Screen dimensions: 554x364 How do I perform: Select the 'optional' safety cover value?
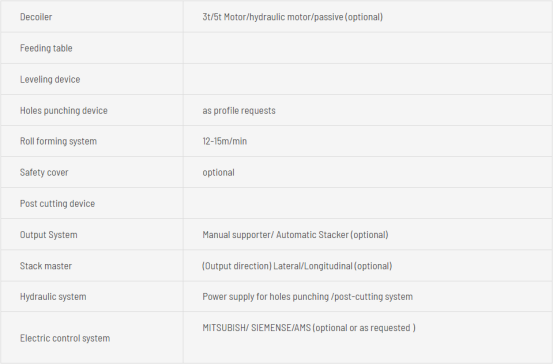[x=218, y=172]
